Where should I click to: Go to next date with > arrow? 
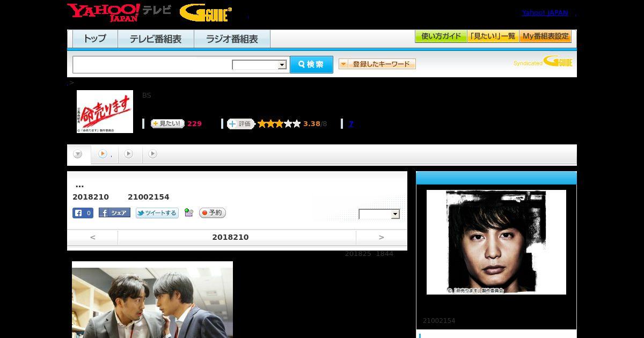(x=381, y=237)
